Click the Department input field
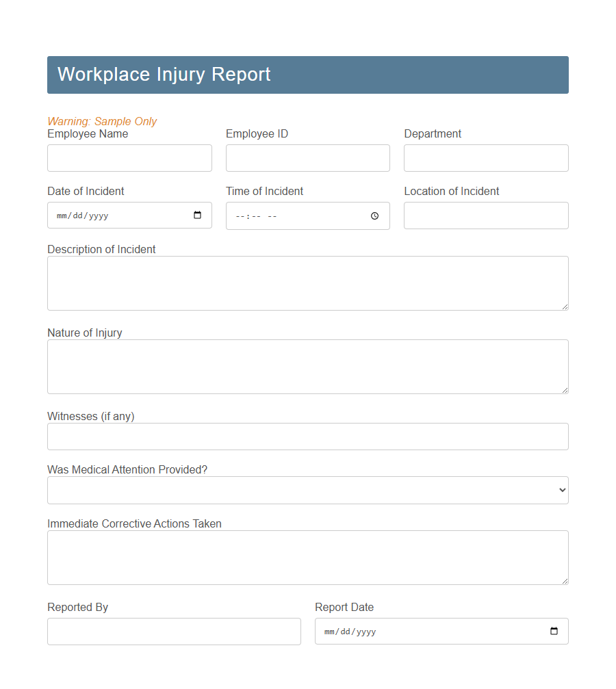The image size is (616, 689). tap(486, 158)
